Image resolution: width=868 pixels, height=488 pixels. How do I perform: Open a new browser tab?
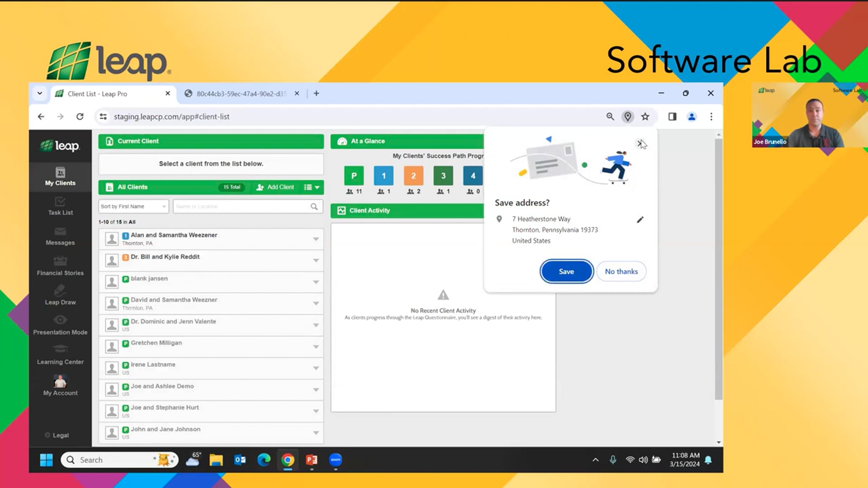pyautogui.click(x=316, y=94)
